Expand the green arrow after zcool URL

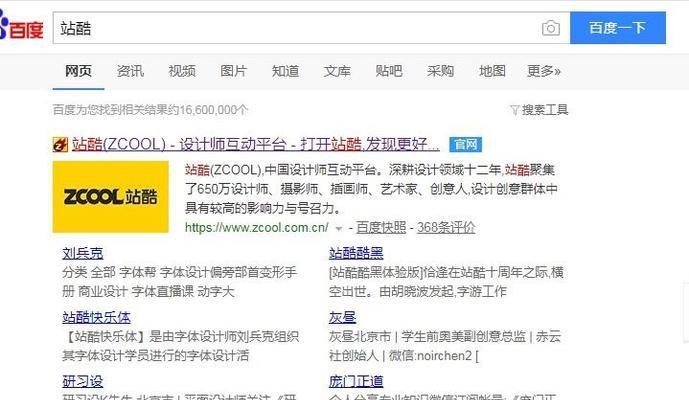point(338,229)
